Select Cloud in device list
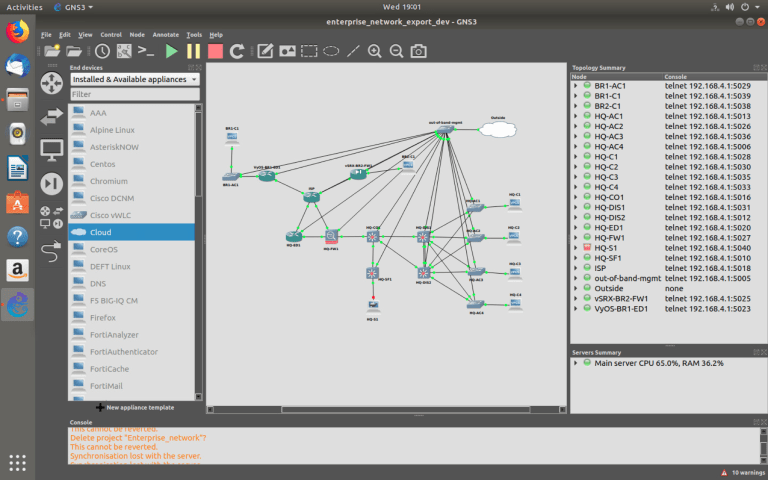The image size is (768, 480). pyautogui.click(x=131, y=232)
